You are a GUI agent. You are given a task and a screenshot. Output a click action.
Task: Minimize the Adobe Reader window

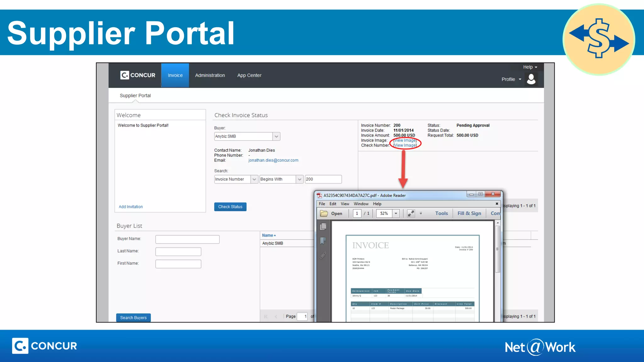click(x=471, y=194)
